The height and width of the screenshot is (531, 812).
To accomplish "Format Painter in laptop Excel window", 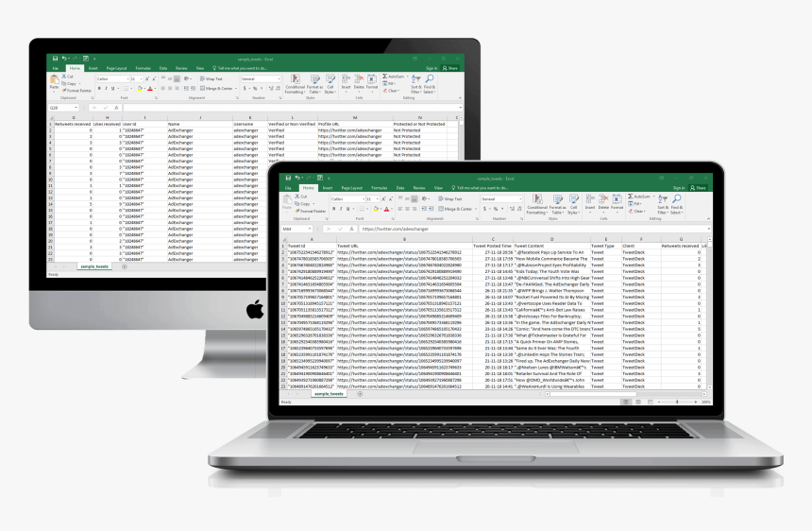I will click(311, 211).
